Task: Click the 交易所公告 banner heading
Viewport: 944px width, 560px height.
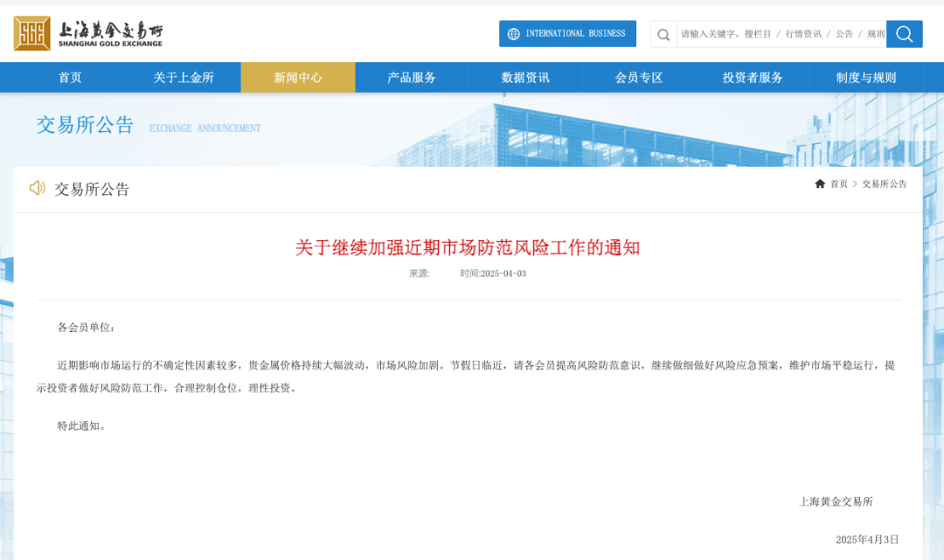Action: point(86,125)
